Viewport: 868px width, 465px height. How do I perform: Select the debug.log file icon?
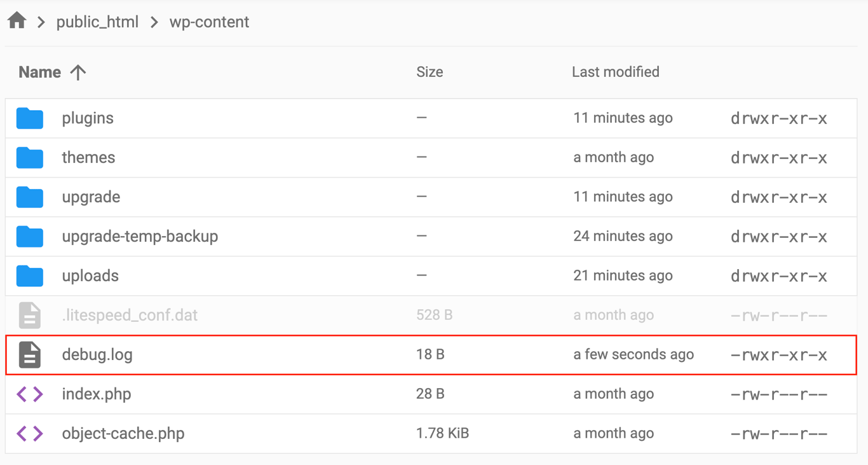click(29, 354)
